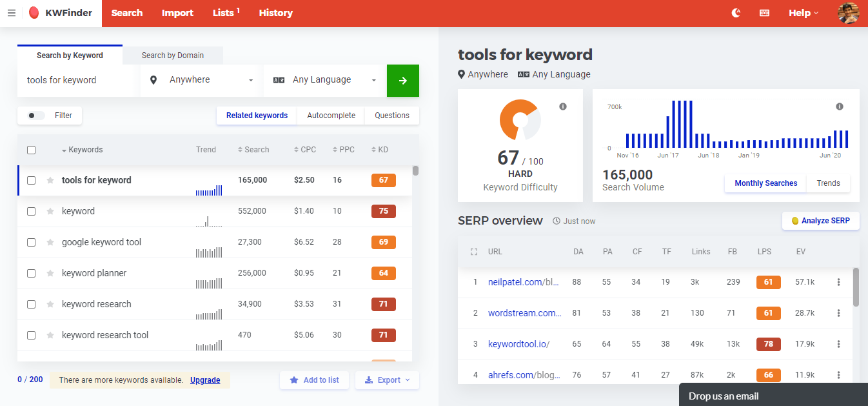
Task: Sort by KD column
Action: (380, 150)
